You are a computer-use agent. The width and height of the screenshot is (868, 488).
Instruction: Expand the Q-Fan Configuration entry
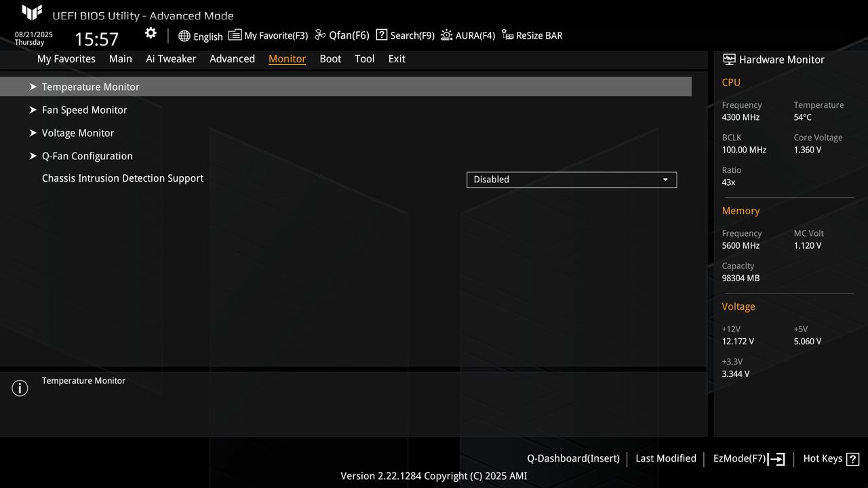point(87,156)
